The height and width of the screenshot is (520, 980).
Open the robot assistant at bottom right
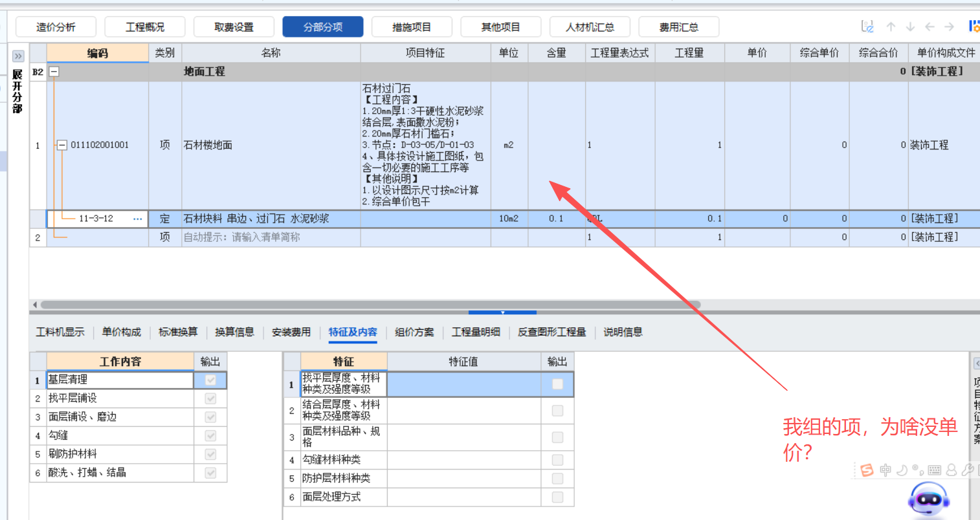(x=928, y=498)
